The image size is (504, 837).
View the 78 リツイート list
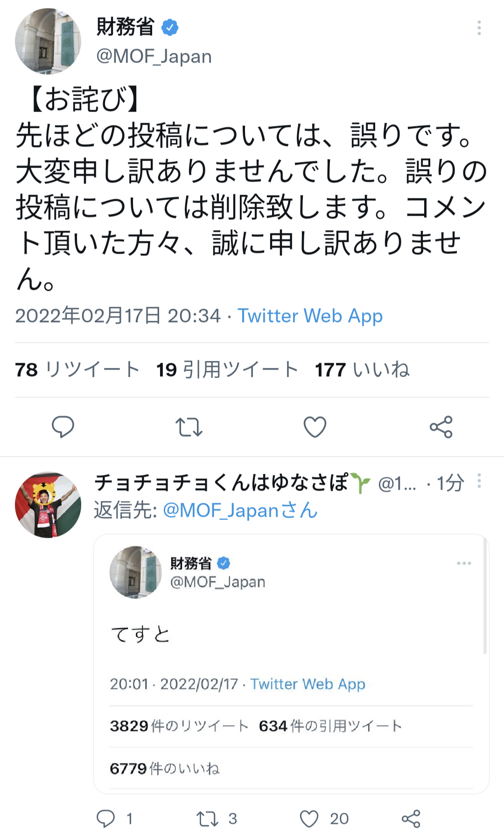point(77,370)
